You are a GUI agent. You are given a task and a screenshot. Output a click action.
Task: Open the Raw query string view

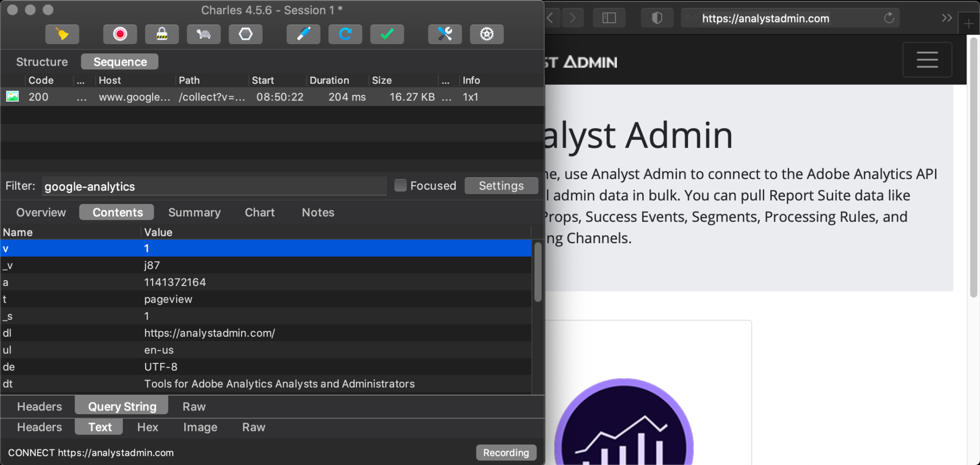point(193,406)
